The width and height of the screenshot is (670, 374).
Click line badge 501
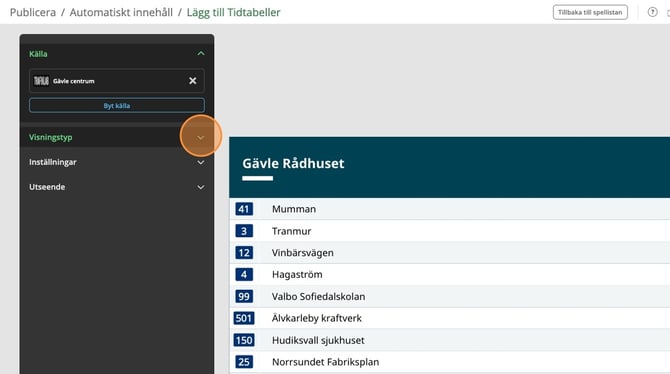(244, 318)
